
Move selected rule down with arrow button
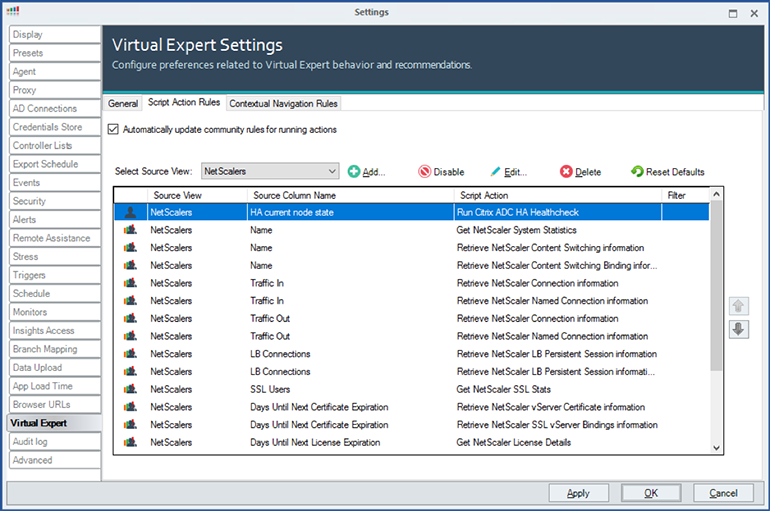click(x=739, y=329)
